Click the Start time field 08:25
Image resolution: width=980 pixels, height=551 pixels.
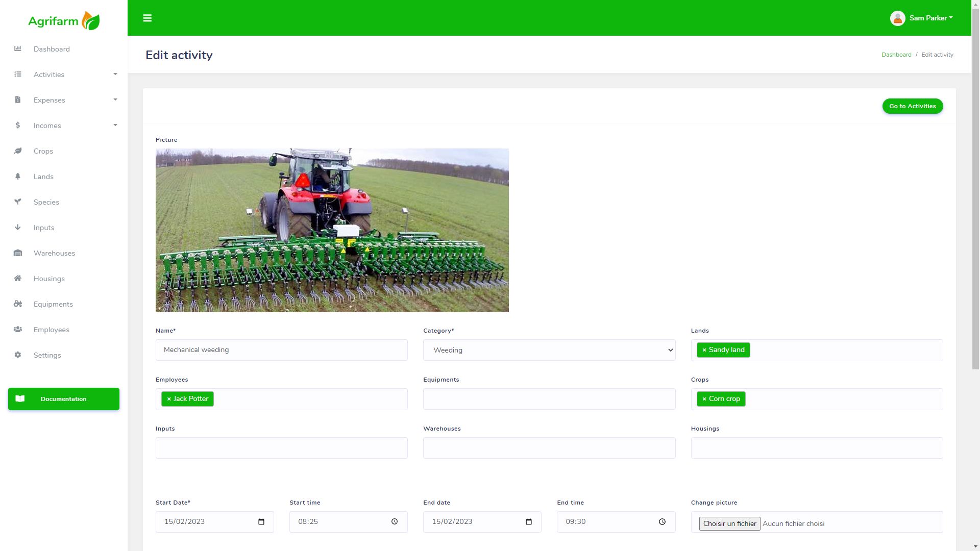[349, 522]
